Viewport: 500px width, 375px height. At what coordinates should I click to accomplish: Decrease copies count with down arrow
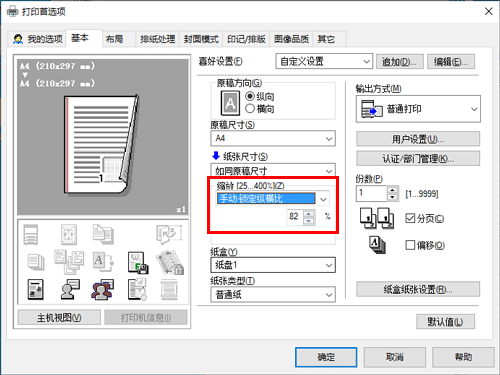coord(393,197)
